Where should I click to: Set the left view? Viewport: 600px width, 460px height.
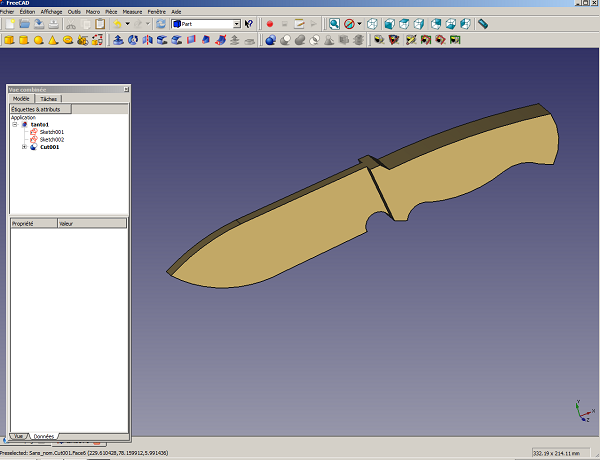coord(465,24)
